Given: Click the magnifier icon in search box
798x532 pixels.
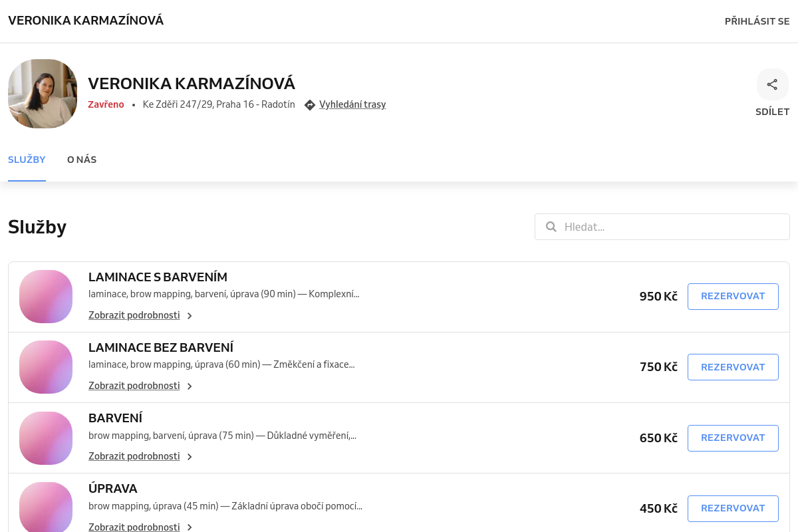Looking at the screenshot, I should [551, 227].
